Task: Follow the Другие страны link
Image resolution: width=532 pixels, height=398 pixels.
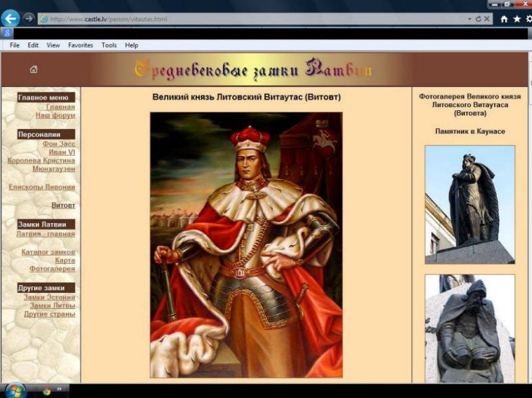Action: (x=49, y=314)
